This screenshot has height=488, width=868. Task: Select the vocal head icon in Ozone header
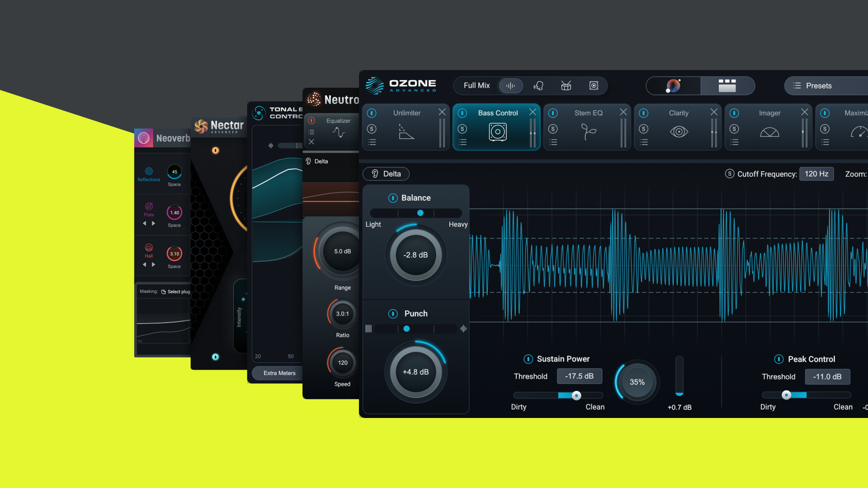(x=538, y=86)
